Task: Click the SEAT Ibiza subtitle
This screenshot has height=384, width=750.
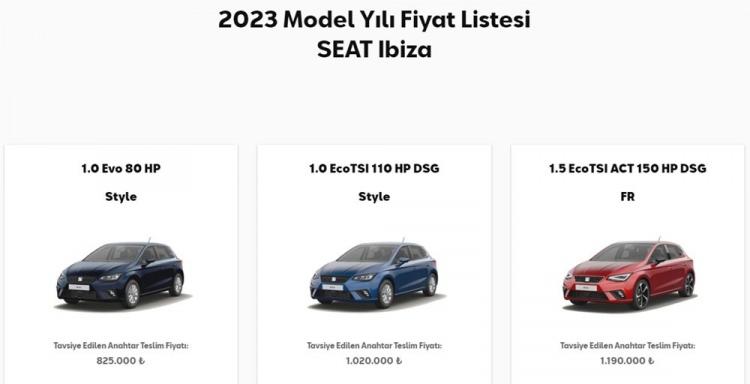Action: point(375,50)
